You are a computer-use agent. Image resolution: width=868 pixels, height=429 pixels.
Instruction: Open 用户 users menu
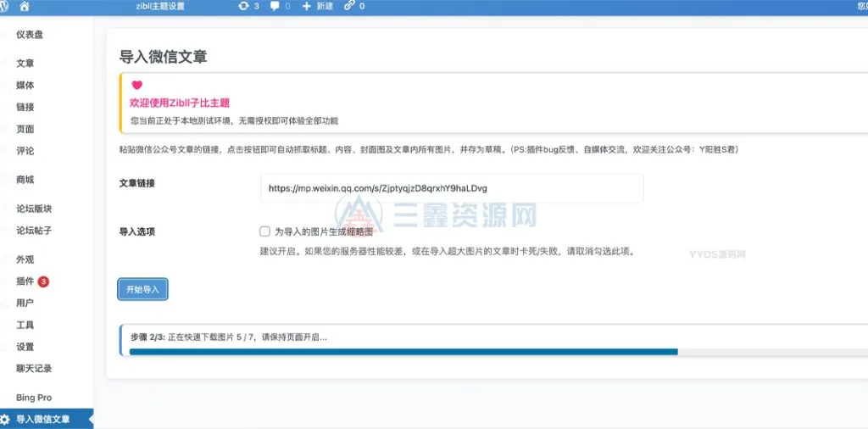click(25, 303)
